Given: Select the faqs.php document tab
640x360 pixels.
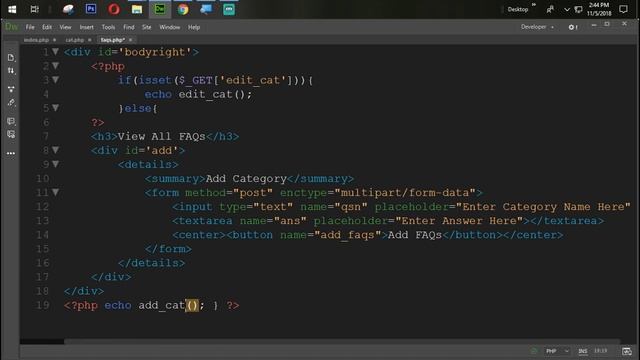Looking at the screenshot, I should point(113,40).
